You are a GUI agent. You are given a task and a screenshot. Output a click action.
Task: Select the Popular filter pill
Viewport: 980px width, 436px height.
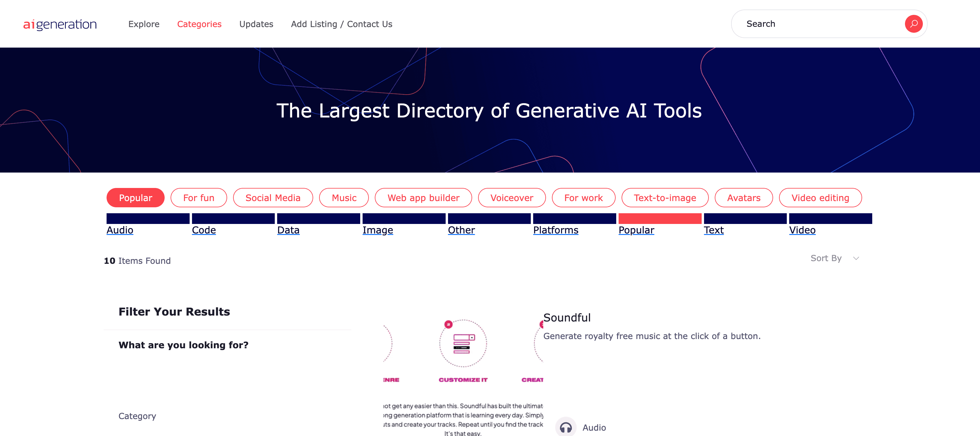tap(135, 198)
